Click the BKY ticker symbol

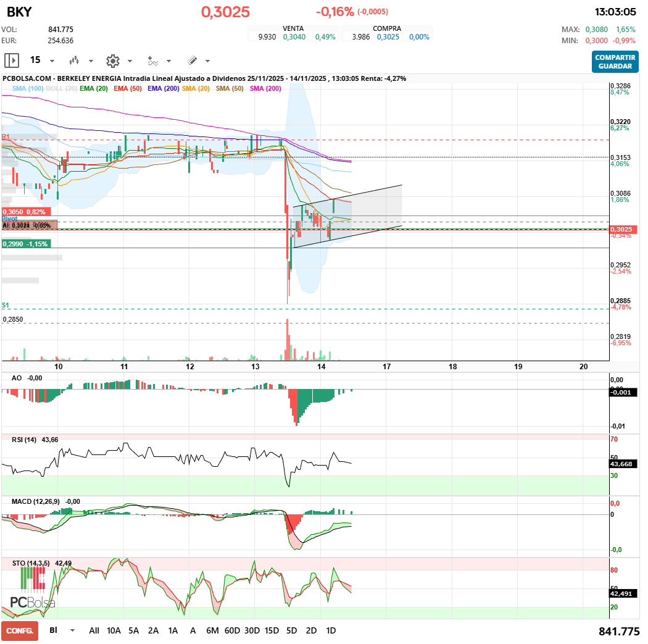point(19,12)
